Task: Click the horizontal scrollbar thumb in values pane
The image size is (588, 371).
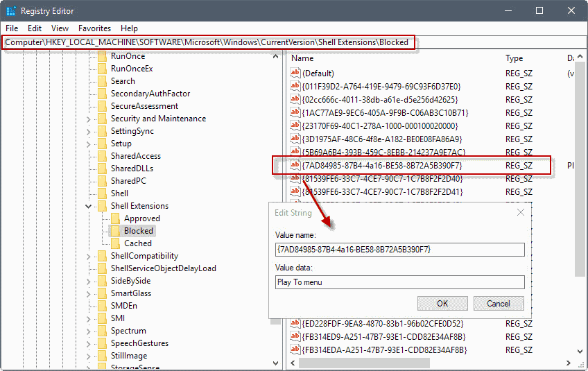Action: point(364,363)
